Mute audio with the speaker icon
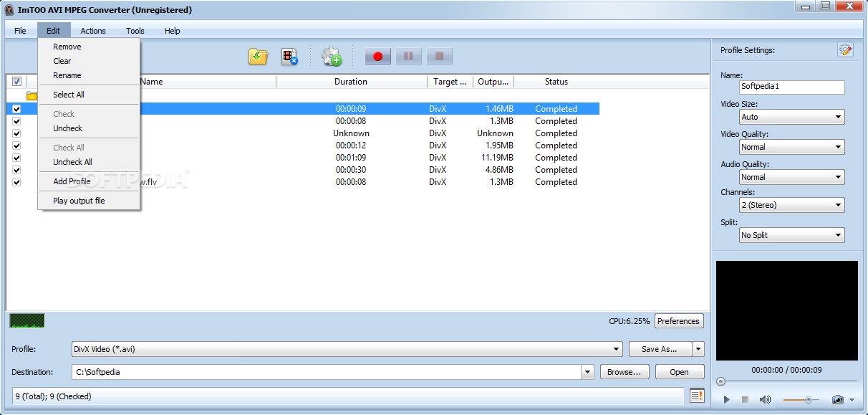The width and height of the screenshot is (868, 415). tap(765, 399)
